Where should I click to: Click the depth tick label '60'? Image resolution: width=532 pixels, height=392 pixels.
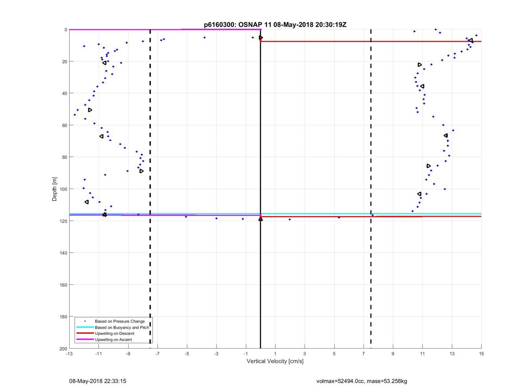click(x=64, y=125)
